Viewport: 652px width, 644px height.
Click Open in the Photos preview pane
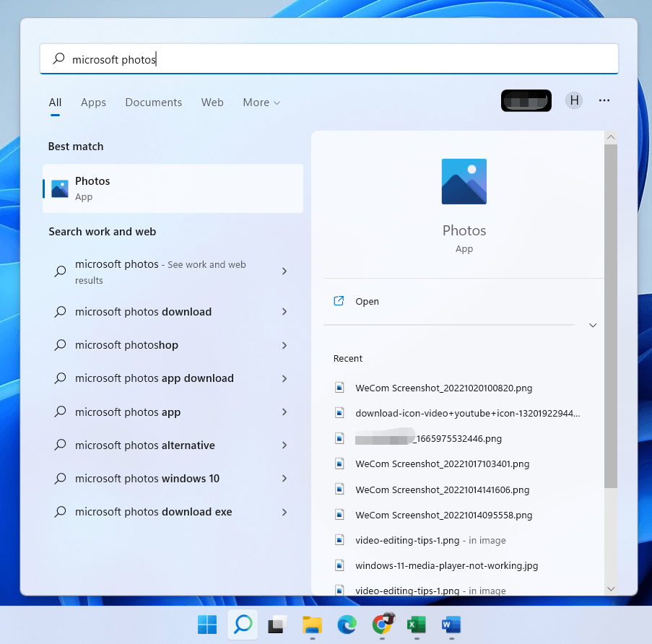coord(367,301)
